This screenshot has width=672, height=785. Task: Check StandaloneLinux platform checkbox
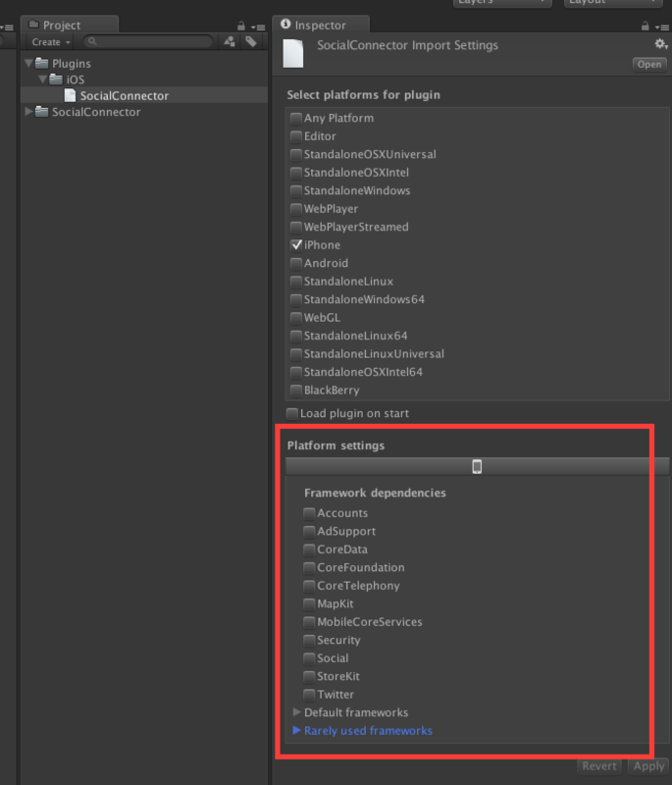pos(295,282)
